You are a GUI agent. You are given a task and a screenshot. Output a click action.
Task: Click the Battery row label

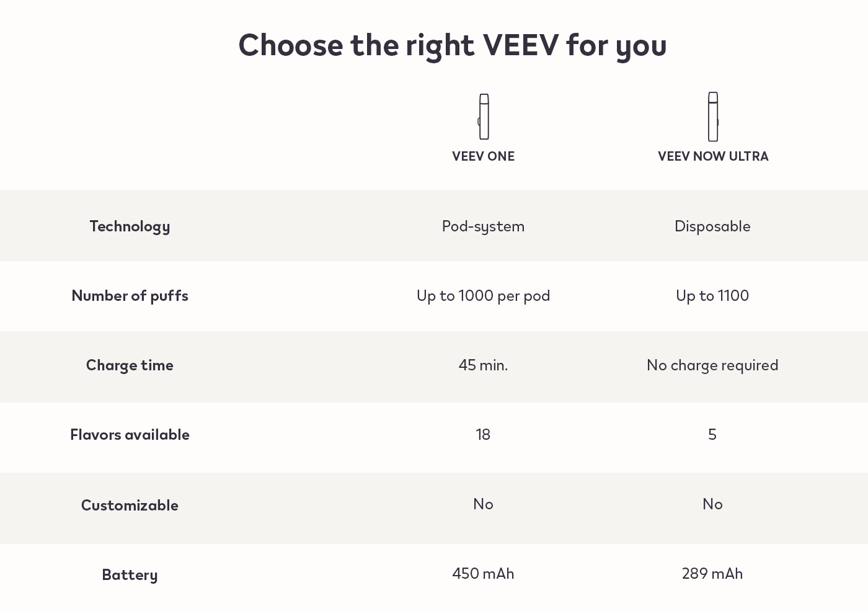(x=130, y=575)
